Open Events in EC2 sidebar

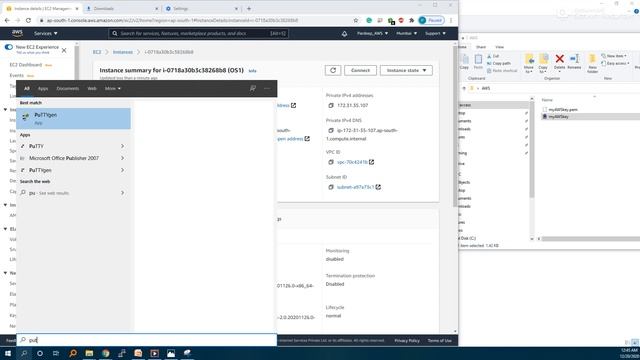coord(17,76)
